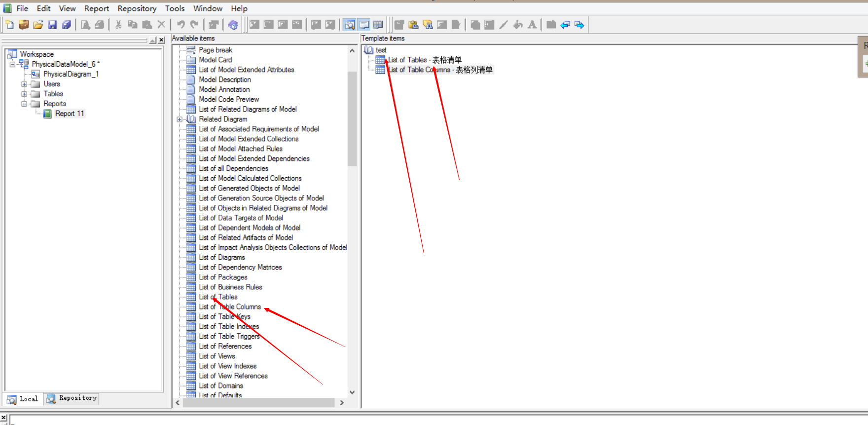Click Available items horizontal scrollbar right arrow
The width and height of the screenshot is (868, 425).
342,403
